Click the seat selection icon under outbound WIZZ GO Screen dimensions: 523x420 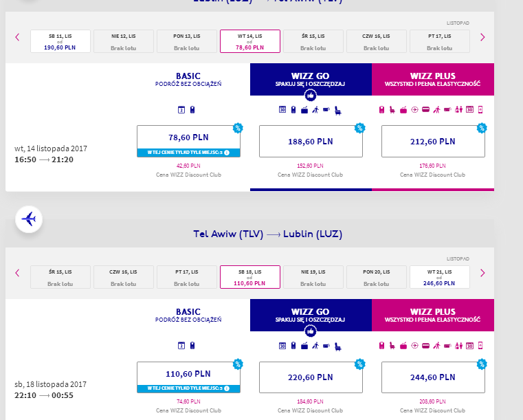pyautogui.click(x=338, y=111)
